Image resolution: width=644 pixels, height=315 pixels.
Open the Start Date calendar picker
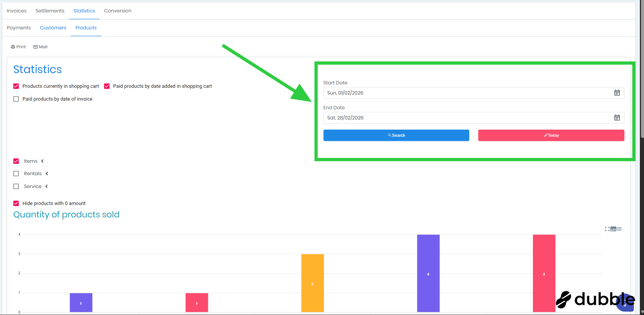617,93
